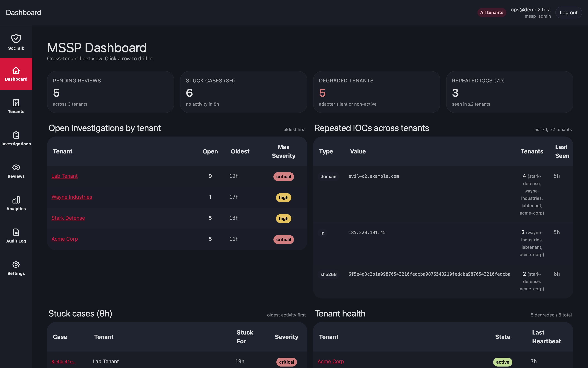Open Investigations via the clipboard icon
The height and width of the screenshot is (368, 588).
point(16,135)
